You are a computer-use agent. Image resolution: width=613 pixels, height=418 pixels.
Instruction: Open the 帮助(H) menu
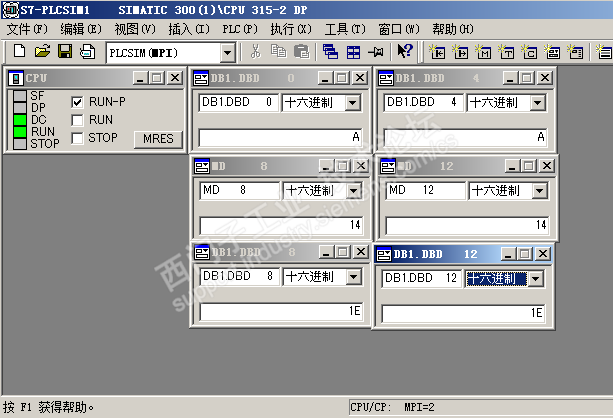[453, 29]
